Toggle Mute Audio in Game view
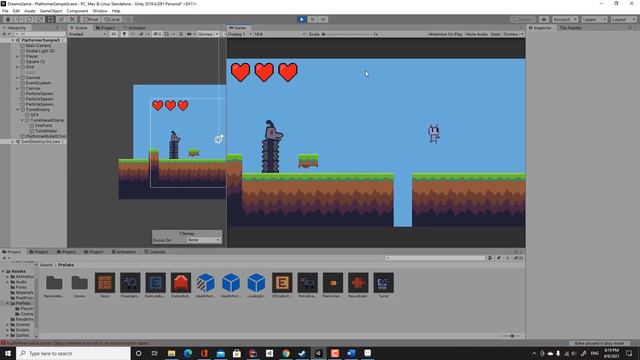Image resolution: width=640 pixels, height=360 pixels. pyautogui.click(x=477, y=34)
